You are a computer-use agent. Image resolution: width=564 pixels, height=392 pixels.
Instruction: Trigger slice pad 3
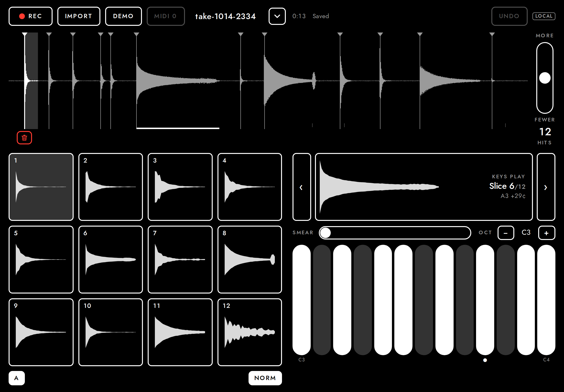click(x=180, y=187)
